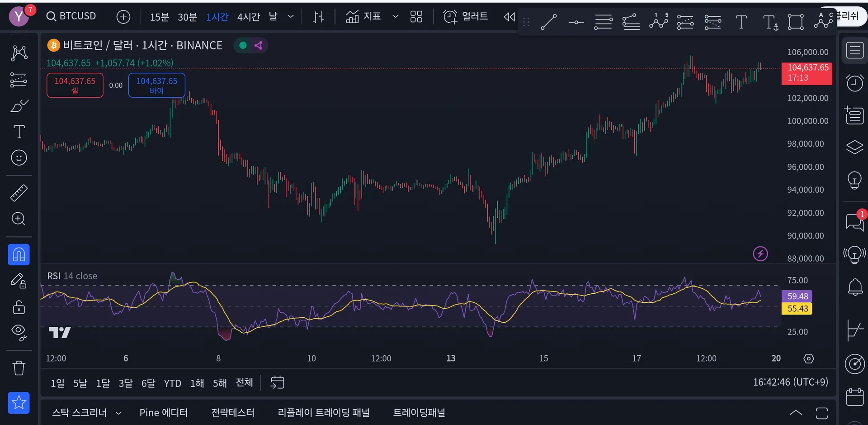Click the replay rewind icon
The height and width of the screenshot is (425, 868).
coord(509,17)
